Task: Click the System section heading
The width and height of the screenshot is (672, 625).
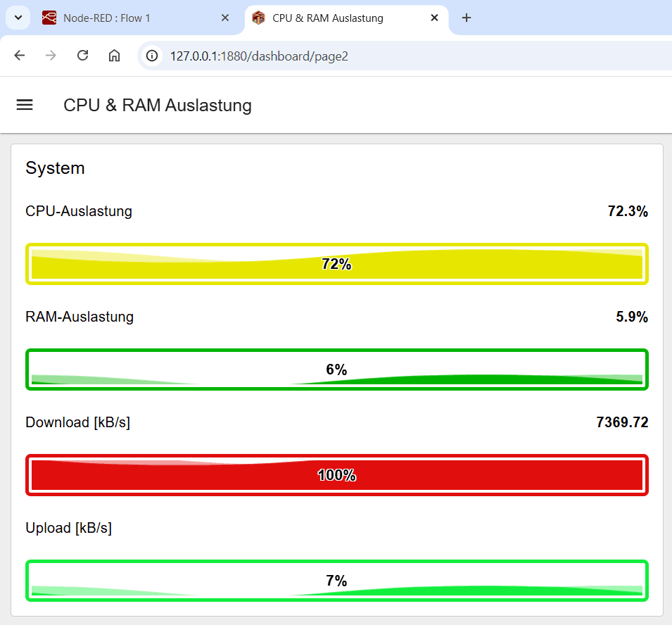Action: [x=55, y=168]
